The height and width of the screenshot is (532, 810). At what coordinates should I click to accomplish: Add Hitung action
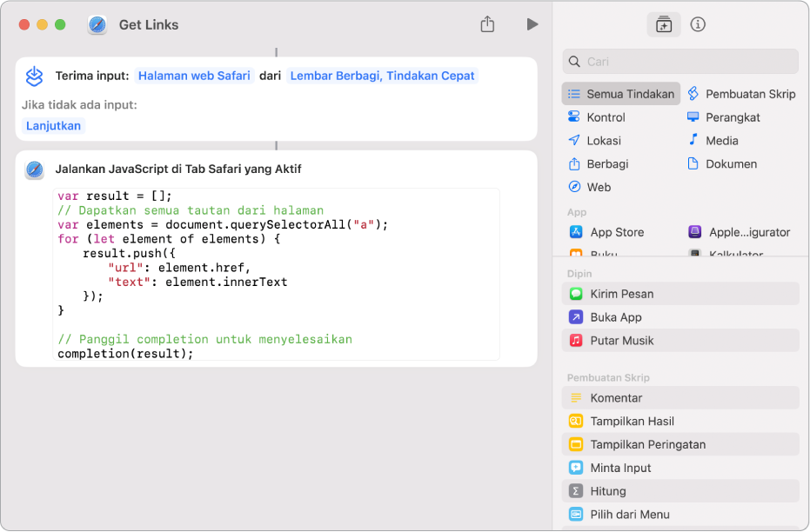680,491
